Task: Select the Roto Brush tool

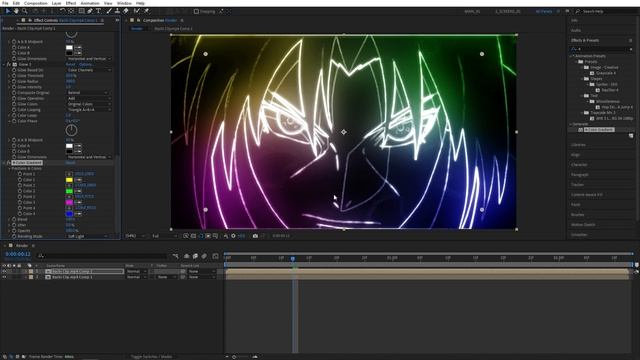Action: (137, 11)
